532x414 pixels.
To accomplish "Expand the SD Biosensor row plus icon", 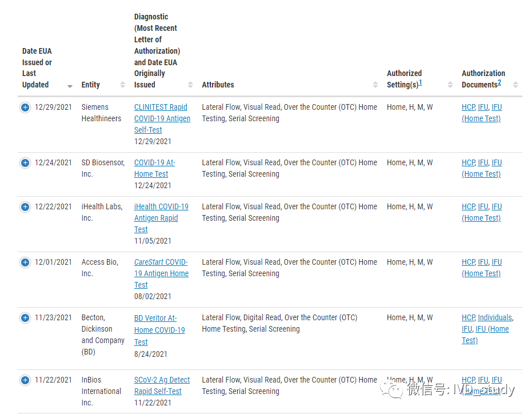I will tap(25, 163).
